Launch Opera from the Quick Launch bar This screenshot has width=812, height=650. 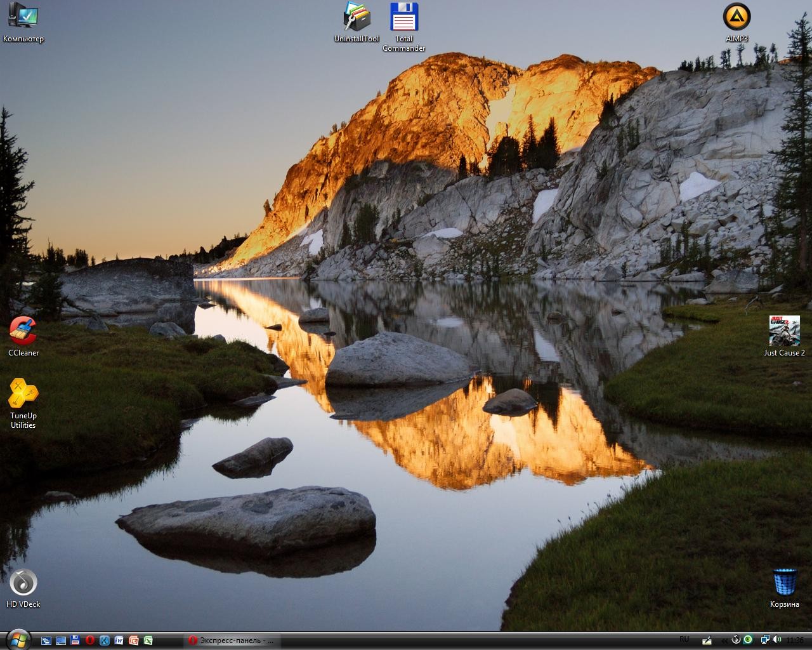tap(90, 640)
